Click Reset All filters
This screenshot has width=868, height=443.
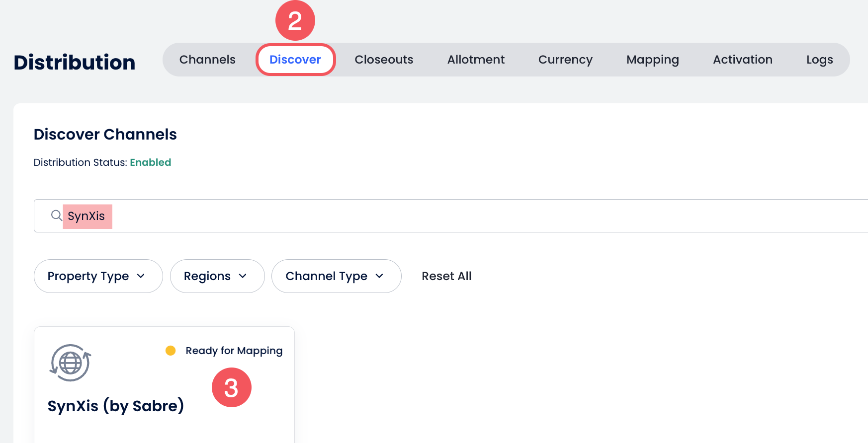pyautogui.click(x=446, y=276)
